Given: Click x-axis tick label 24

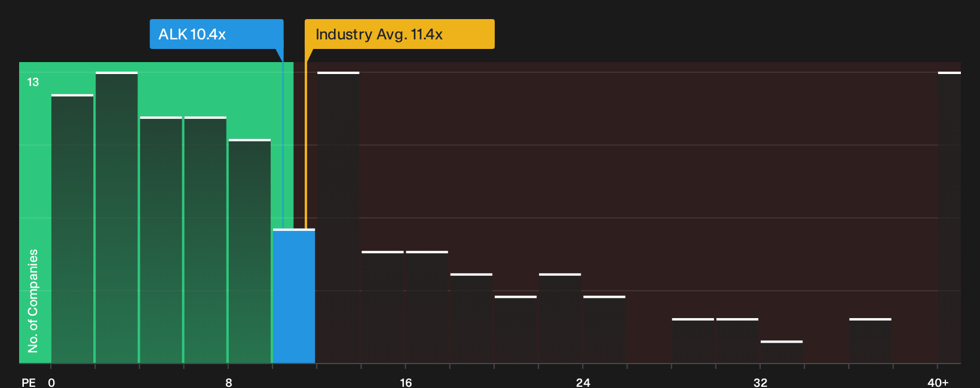Looking at the screenshot, I should 583,383.
